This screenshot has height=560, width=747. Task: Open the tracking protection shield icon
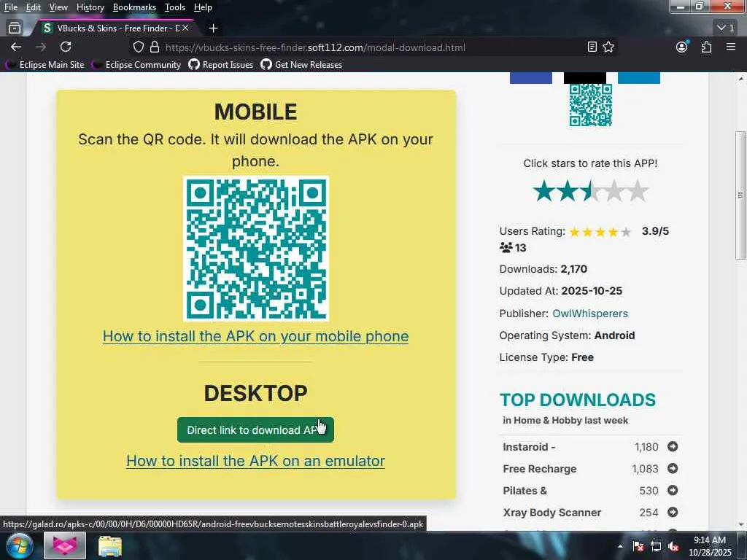138,47
